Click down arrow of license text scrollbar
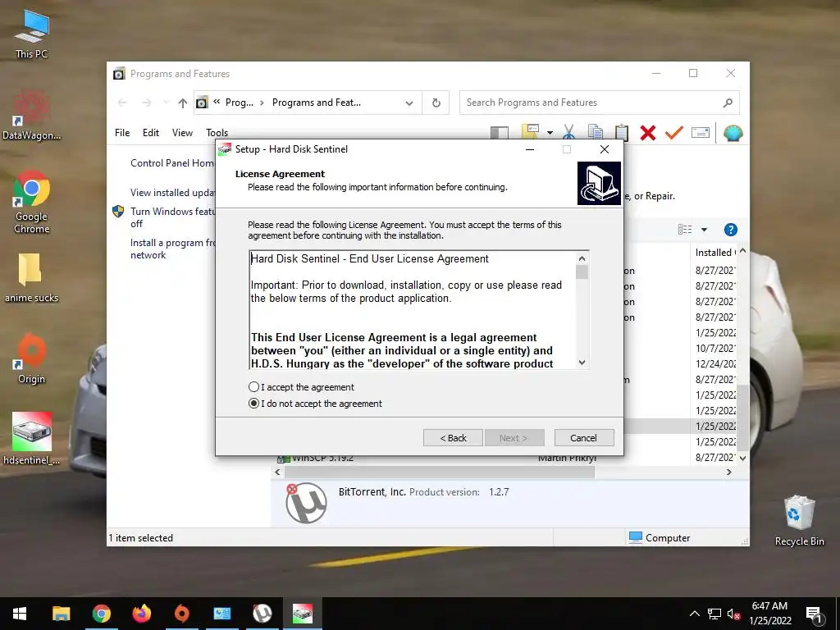The image size is (840, 630). (582, 363)
